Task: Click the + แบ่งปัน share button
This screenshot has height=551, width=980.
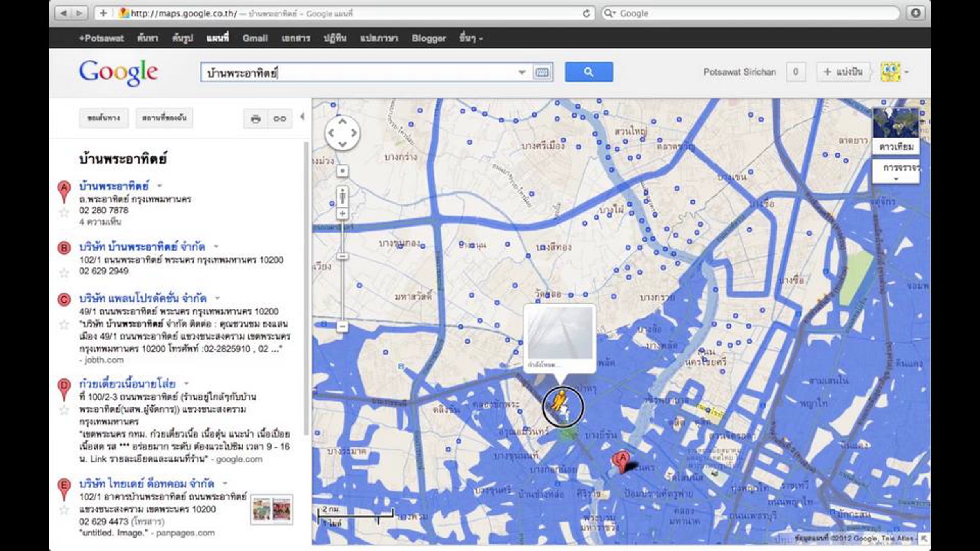Action: [843, 72]
